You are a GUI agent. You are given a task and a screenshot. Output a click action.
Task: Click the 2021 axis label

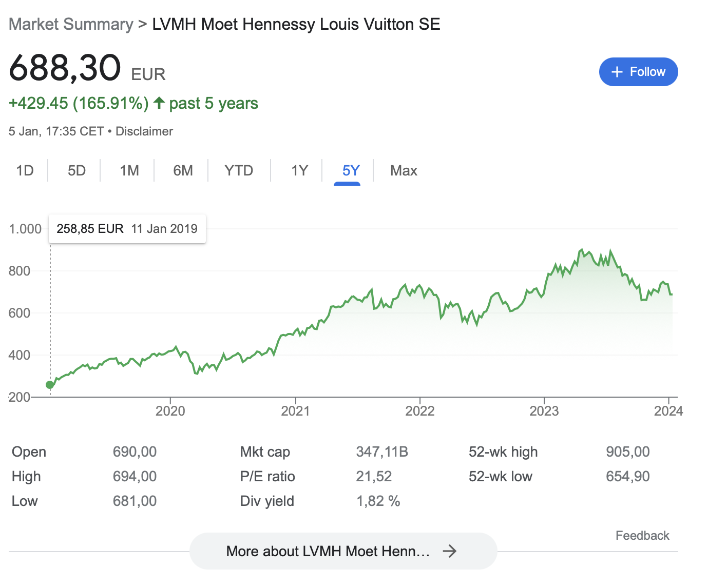click(295, 411)
